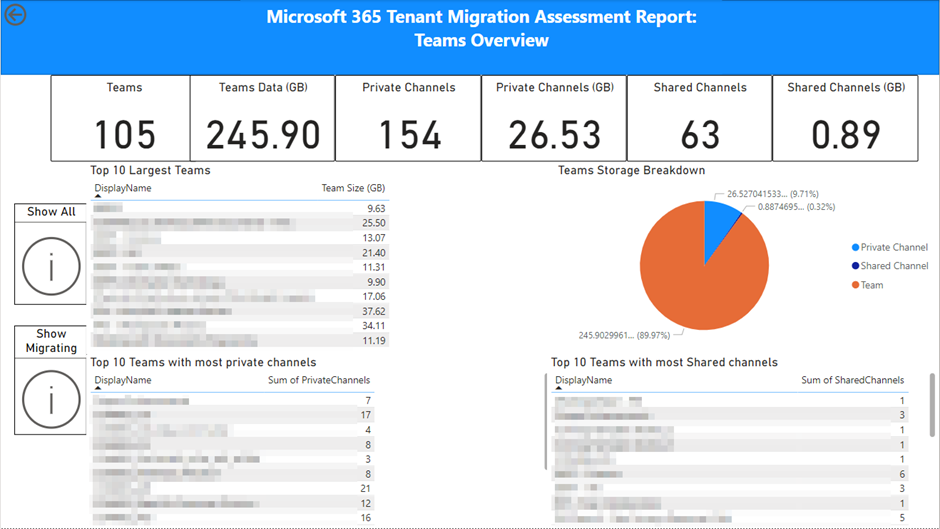The image size is (940, 529).
Task: Click the Show Migrating button label
Action: tap(51, 341)
